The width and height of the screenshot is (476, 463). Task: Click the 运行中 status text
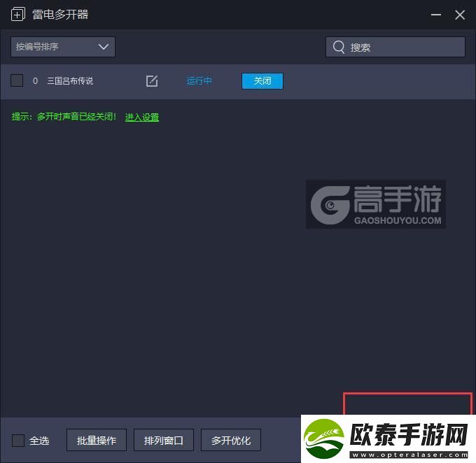click(199, 81)
